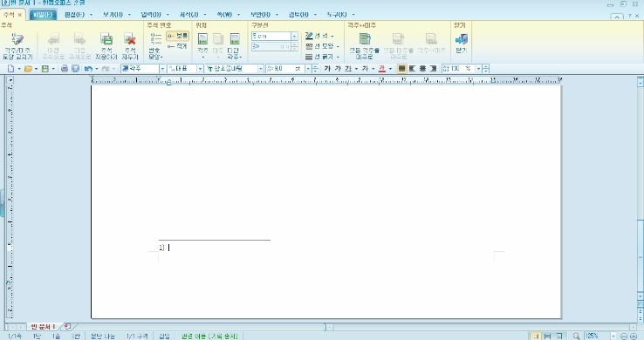Click the magnifier zoom icon in status bar
The image size is (644, 340).
576,336
